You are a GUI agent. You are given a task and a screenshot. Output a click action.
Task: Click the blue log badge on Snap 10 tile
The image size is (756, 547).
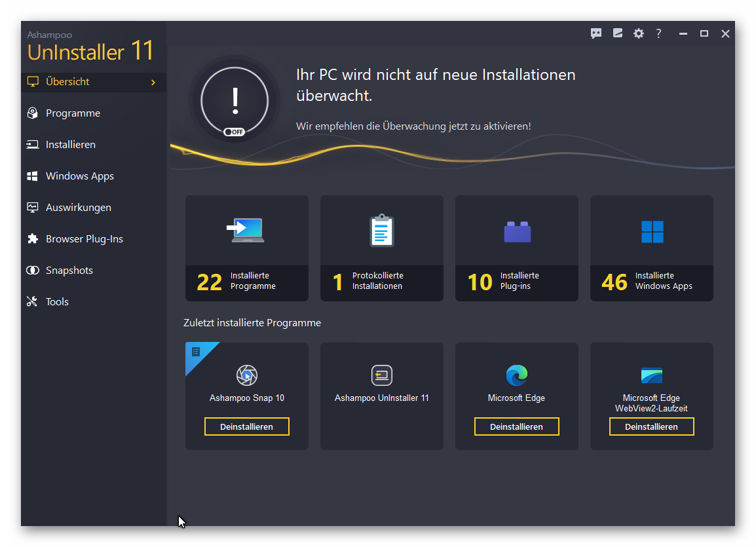click(x=196, y=352)
